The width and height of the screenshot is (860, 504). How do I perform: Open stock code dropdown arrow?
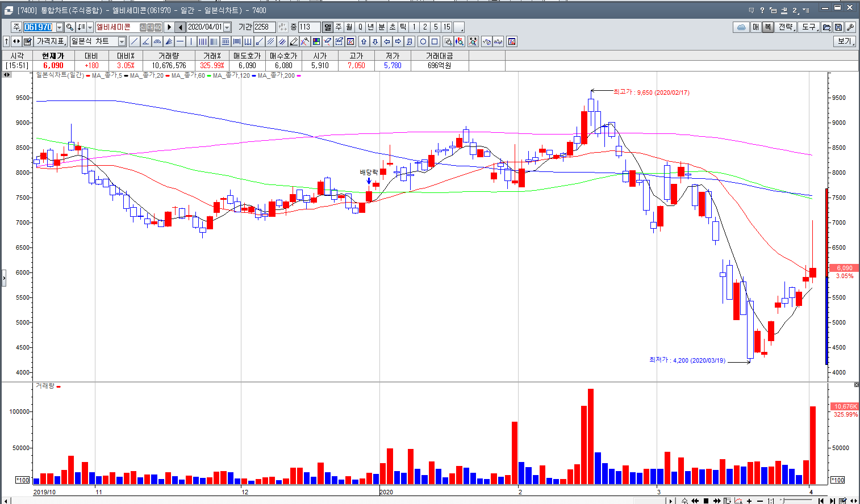point(59,27)
